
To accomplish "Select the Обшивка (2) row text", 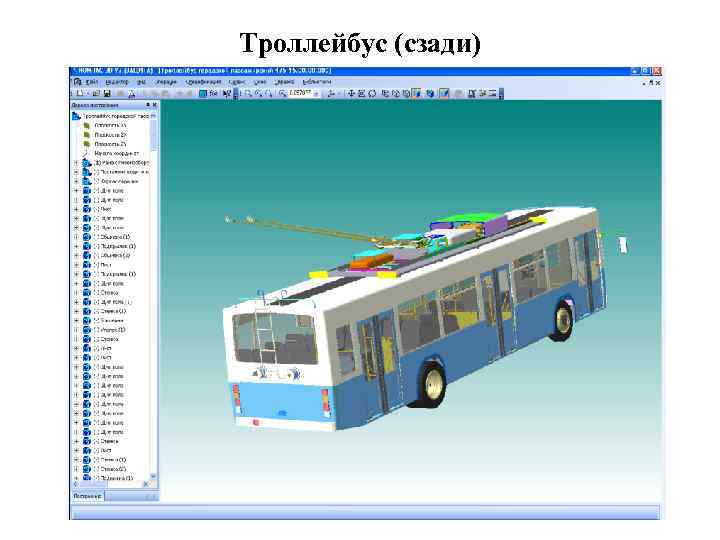I will coord(115,255).
